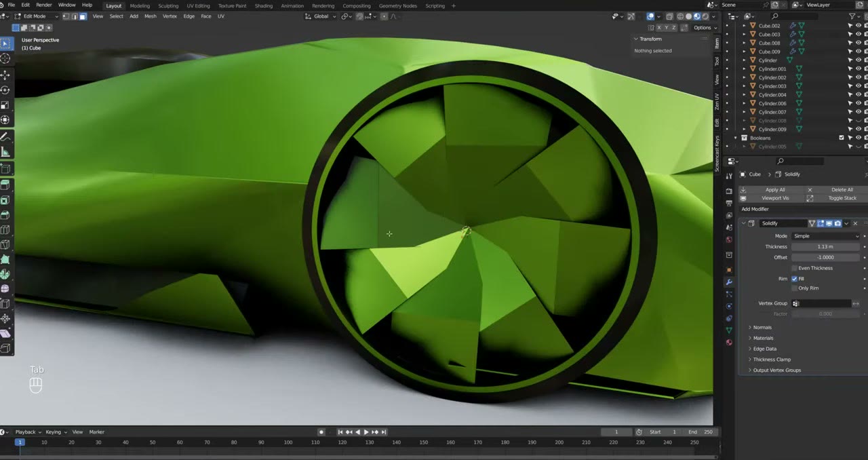Click the Viewport Vis button

[x=771, y=198]
